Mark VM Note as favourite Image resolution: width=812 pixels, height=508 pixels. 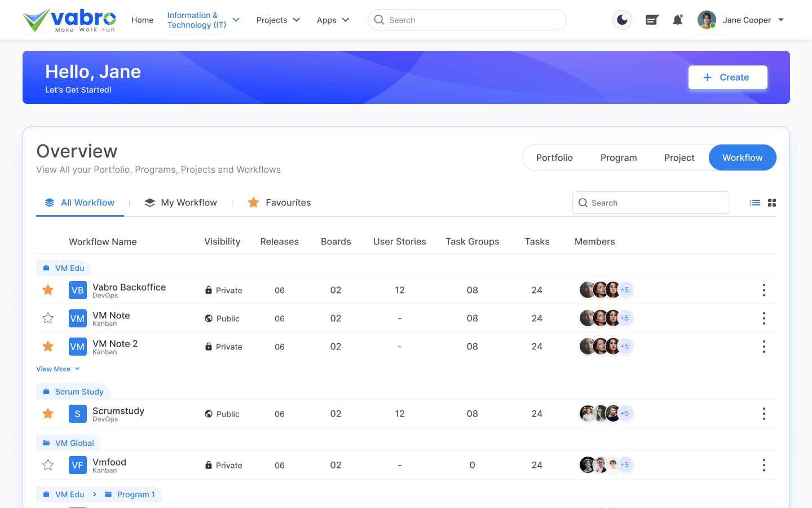48,318
